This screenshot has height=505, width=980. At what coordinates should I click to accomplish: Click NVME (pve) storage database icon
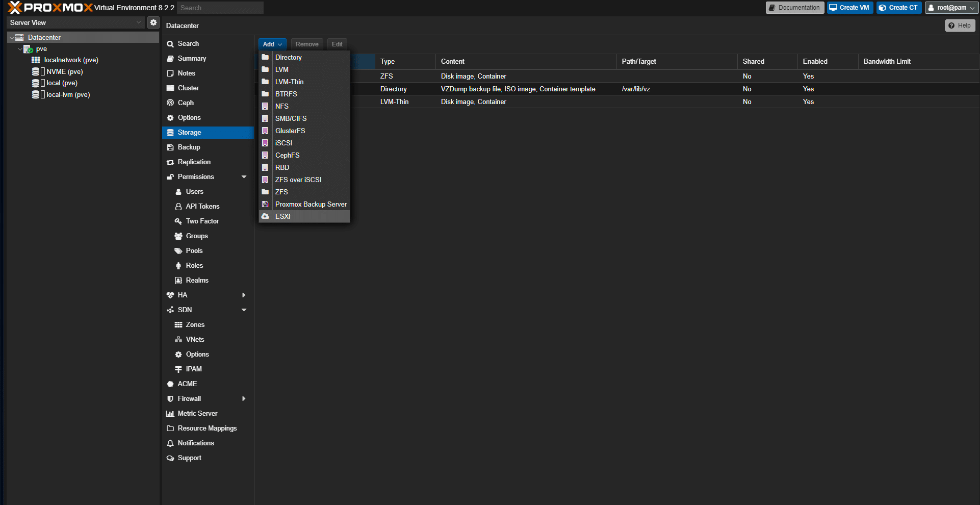tap(36, 71)
